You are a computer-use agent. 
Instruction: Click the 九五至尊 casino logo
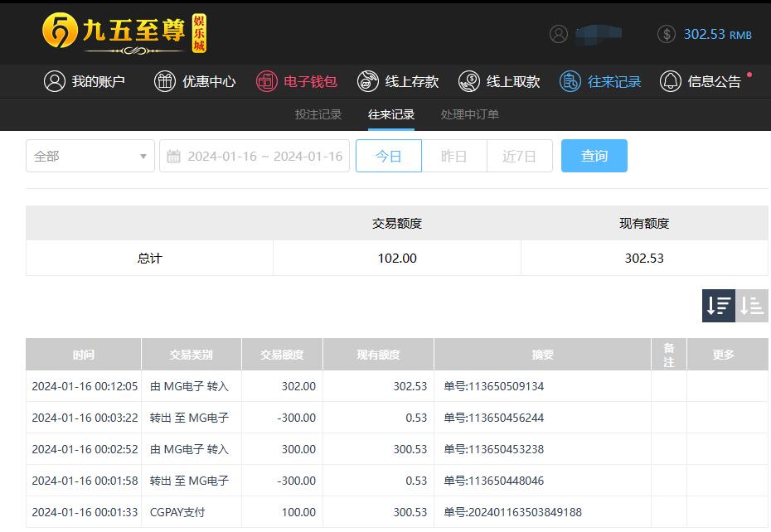click(x=124, y=33)
